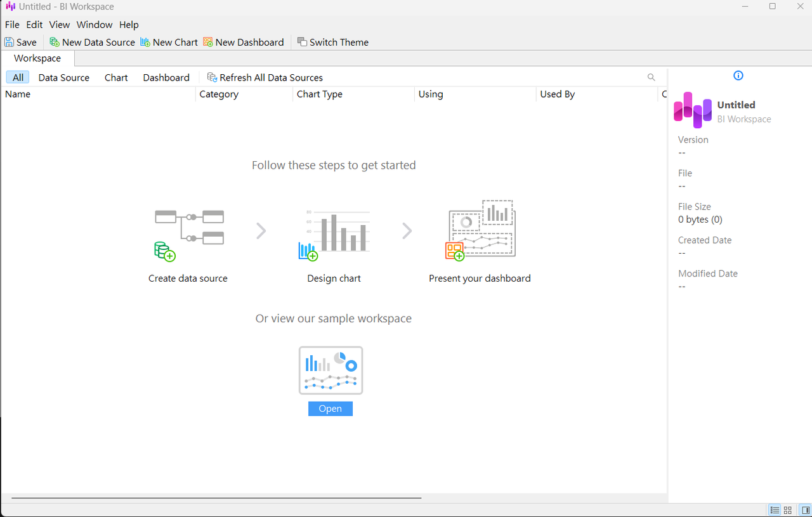Image resolution: width=812 pixels, height=517 pixels.
Task: Sort by Category column header
Action: 244,94
